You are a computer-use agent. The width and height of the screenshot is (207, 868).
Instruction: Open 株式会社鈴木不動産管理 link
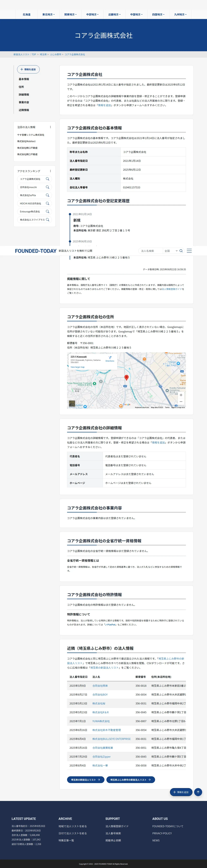click(107, 730)
